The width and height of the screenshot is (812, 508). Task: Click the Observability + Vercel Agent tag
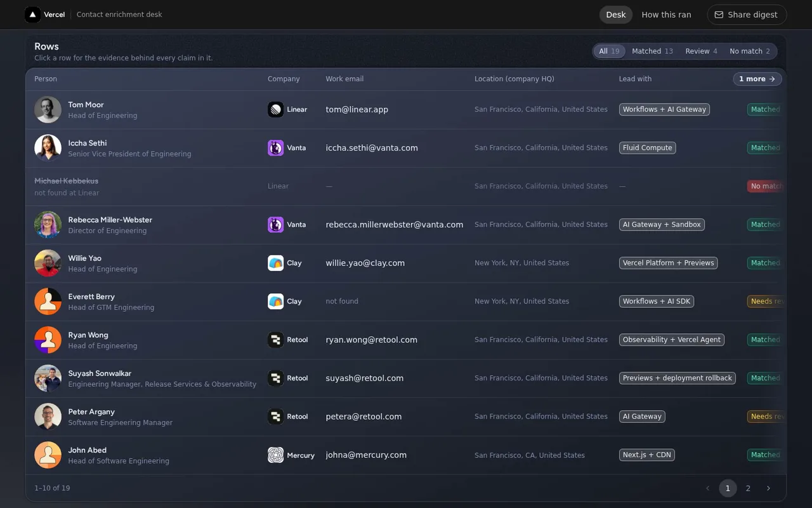[x=671, y=340]
